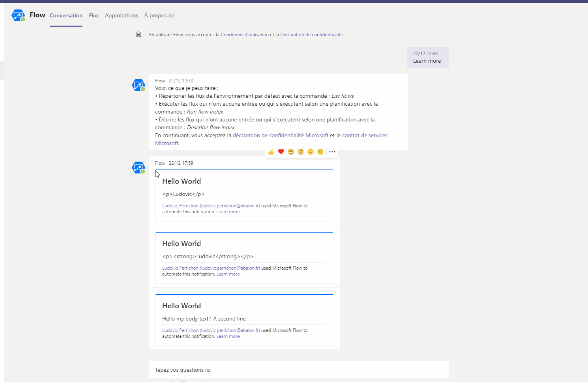
Task: Click the Hello World title above 'Hello my body text'
Action: tap(182, 306)
